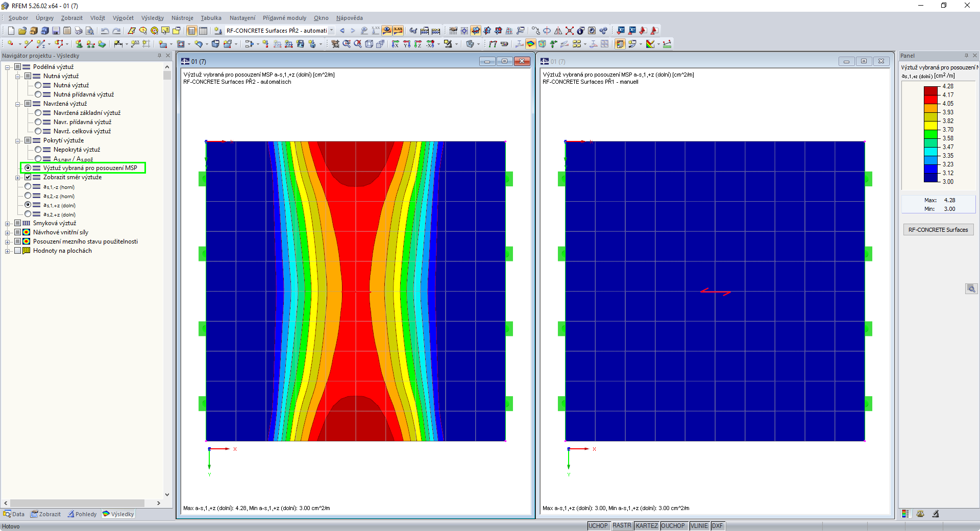Image resolution: width=980 pixels, height=531 pixels.
Task: Open the Zobrazit menu
Action: click(x=72, y=18)
